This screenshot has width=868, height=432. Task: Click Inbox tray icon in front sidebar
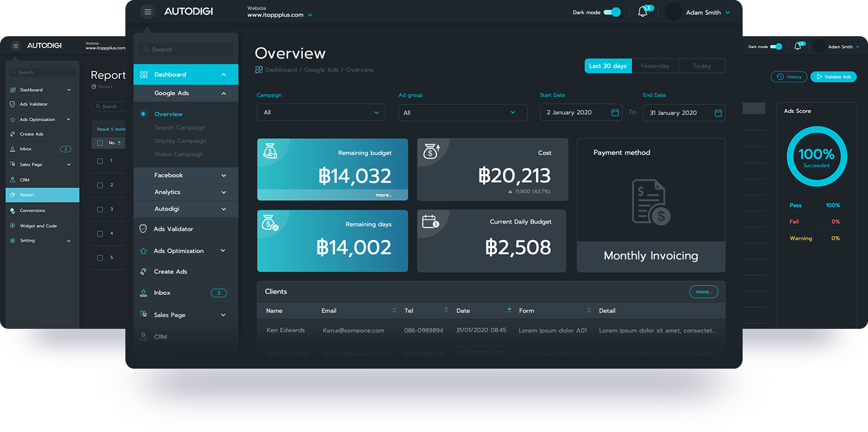143,293
